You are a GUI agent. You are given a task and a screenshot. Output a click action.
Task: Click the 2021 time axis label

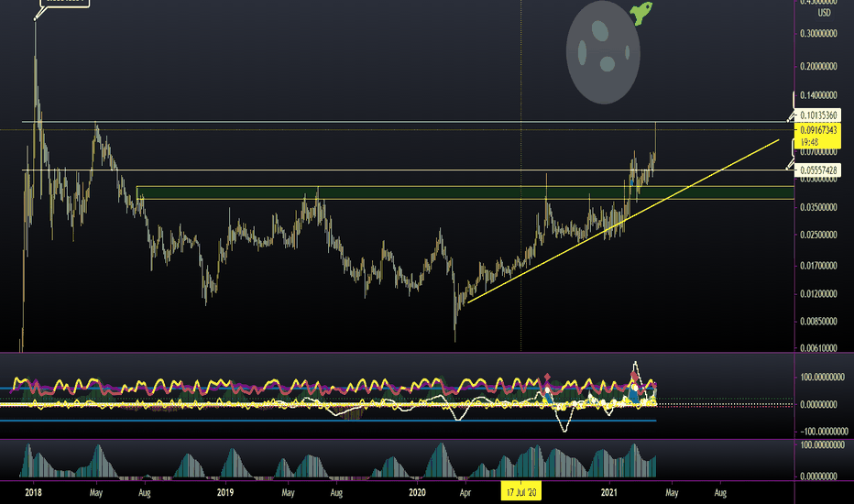coord(609,493)
